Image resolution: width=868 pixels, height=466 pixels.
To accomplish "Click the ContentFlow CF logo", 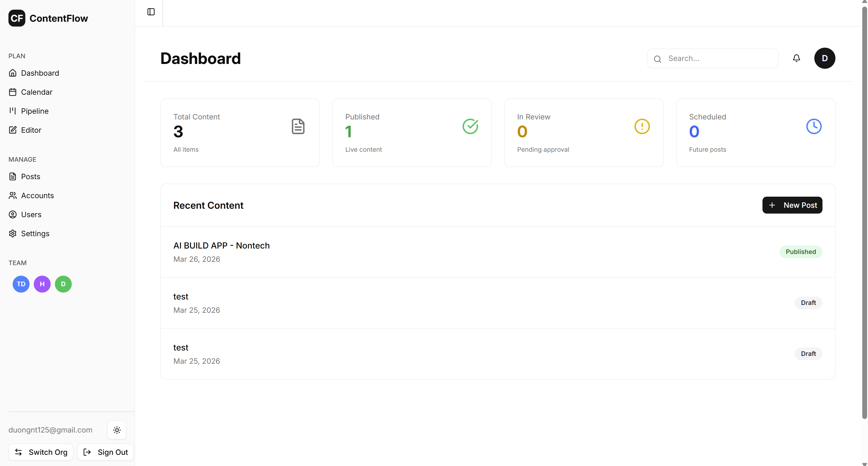I will click(17, 18).
